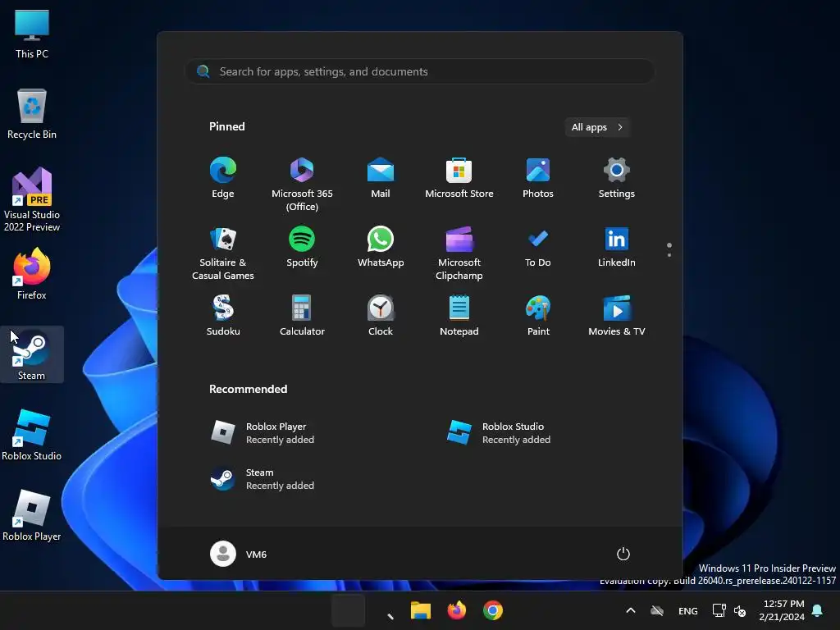Open LinkedIn pinned app

pyautogui.click(x=617, y=247)
